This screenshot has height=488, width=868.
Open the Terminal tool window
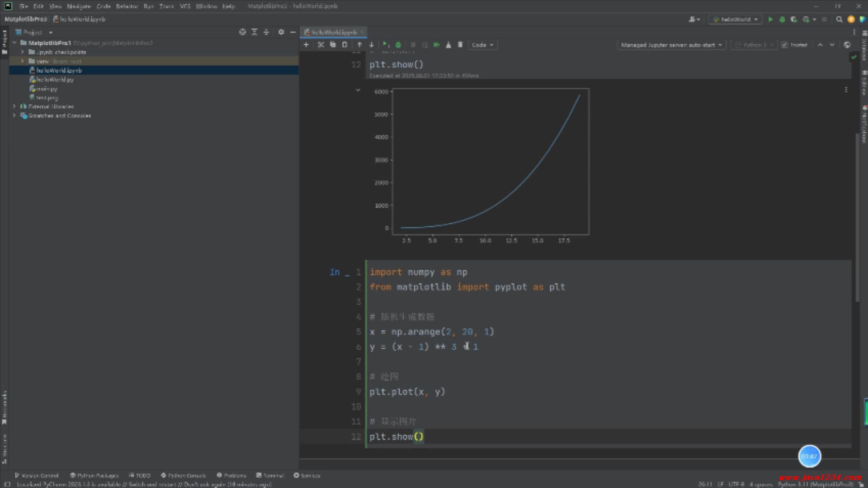270,475
